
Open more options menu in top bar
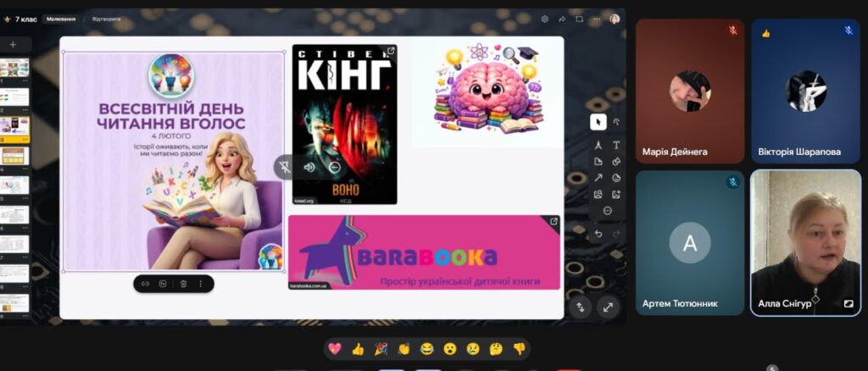coord(598,19)
